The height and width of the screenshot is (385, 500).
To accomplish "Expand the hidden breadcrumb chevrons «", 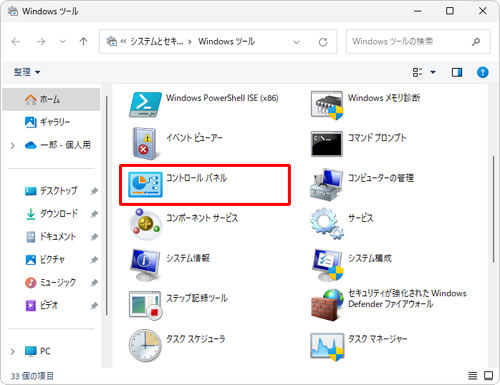I will click(123, 42).
